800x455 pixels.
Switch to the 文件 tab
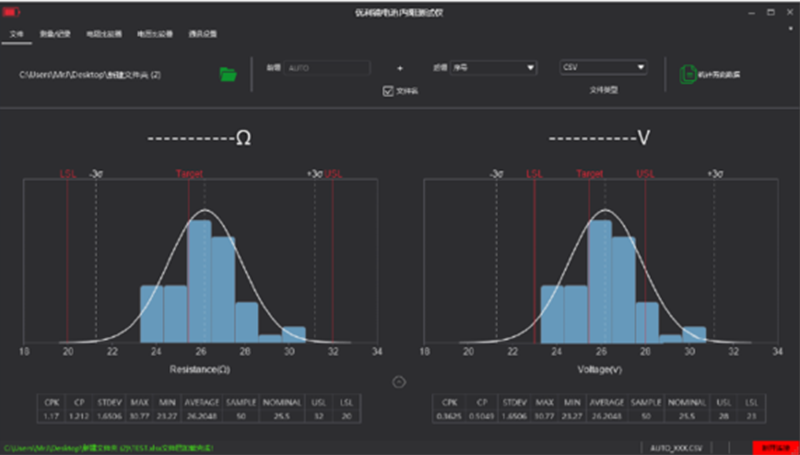[15, 33]
